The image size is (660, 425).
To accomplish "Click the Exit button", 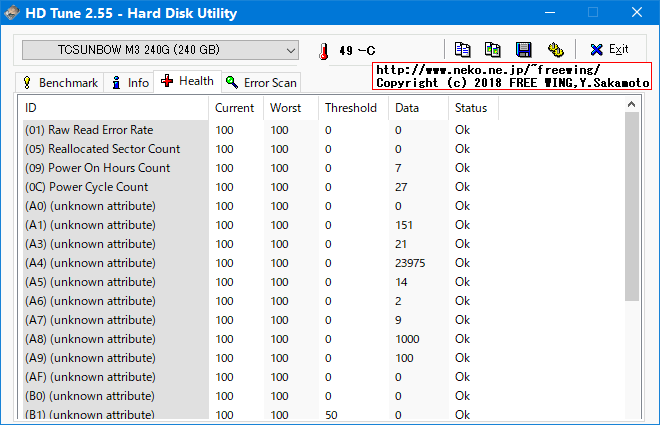I will click(x=608, y=49).
